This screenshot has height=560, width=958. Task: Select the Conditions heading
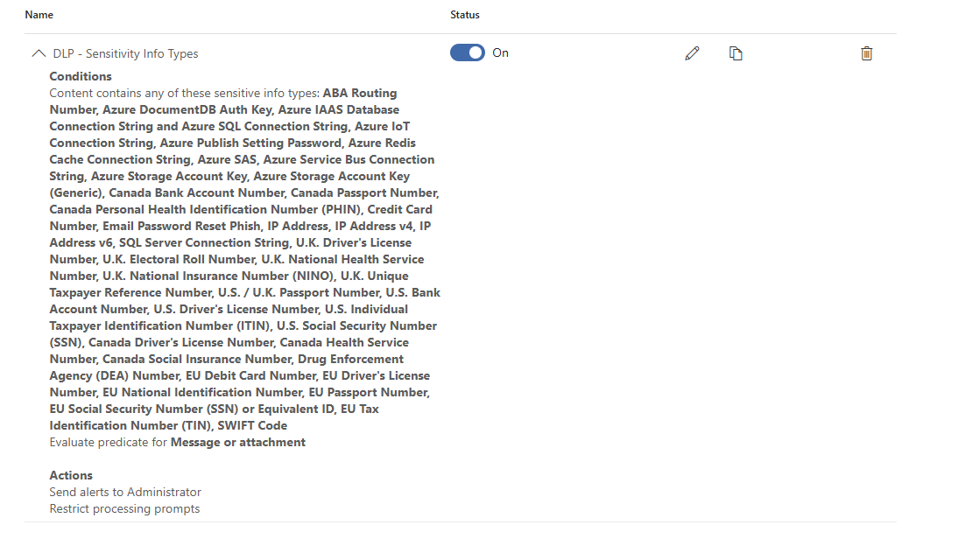click(81, 76)
